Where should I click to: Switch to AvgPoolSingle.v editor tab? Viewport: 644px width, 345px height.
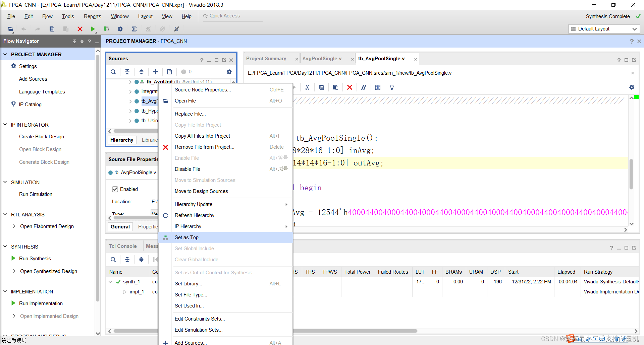(x=322, y=59)
